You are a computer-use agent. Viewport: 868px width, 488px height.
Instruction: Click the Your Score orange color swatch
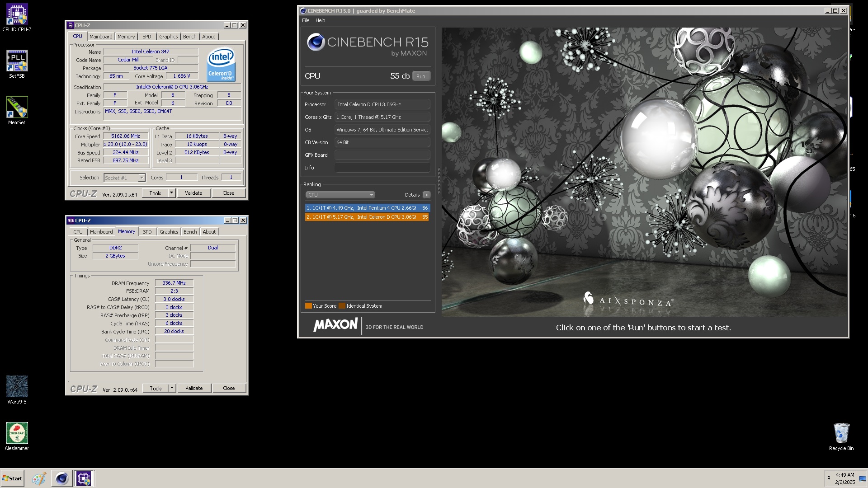pyautogui.click(x=308, y=306)
